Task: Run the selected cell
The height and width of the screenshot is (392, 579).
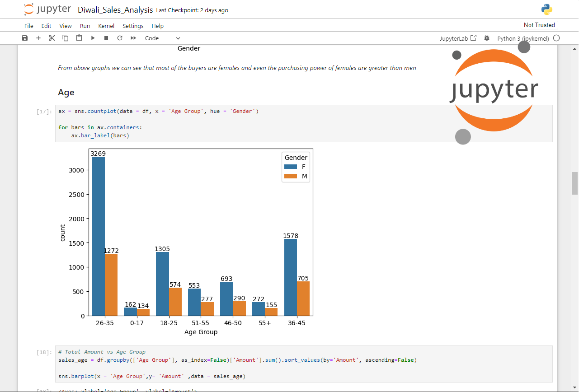Action: pos(93,38)
